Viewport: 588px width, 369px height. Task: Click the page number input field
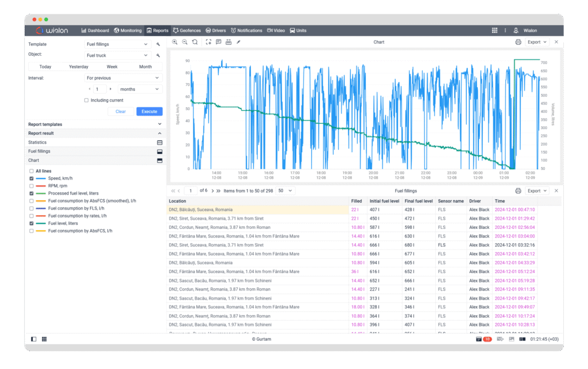pos(191,191)
